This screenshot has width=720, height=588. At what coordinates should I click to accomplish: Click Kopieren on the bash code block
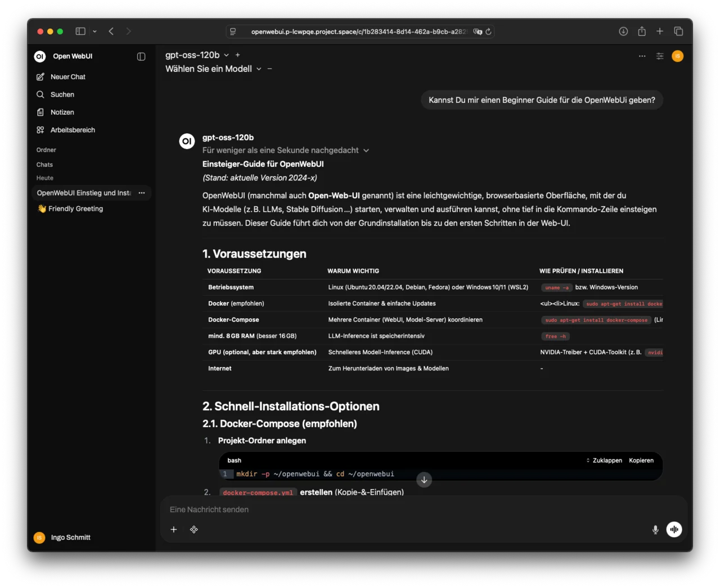[641, 460]
